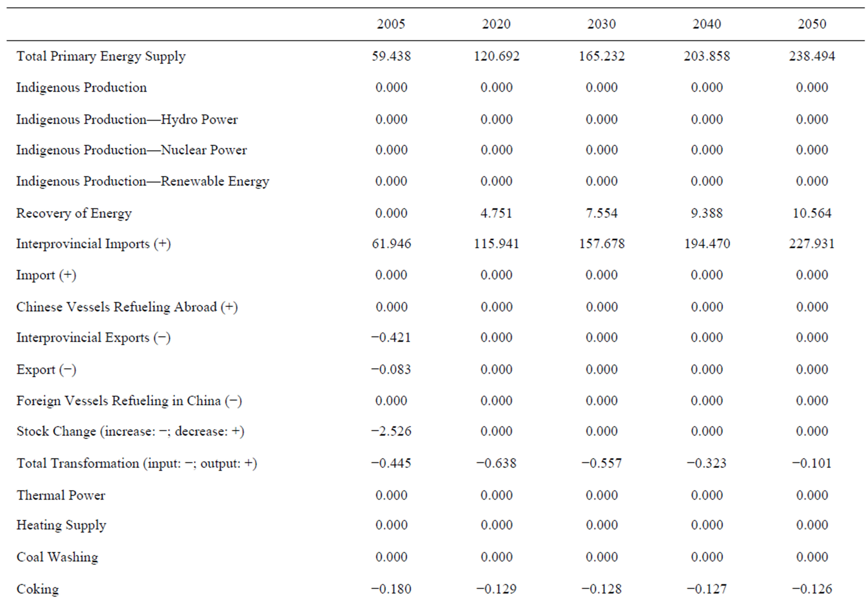The image size is (868, 603).
Task: Click the value −0.101
Action: tap(812, 463)
